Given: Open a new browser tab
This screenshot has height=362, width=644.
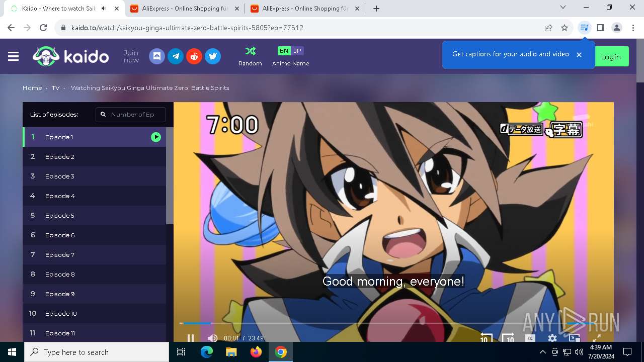Looking at the screenshot, I should [376, 9].
